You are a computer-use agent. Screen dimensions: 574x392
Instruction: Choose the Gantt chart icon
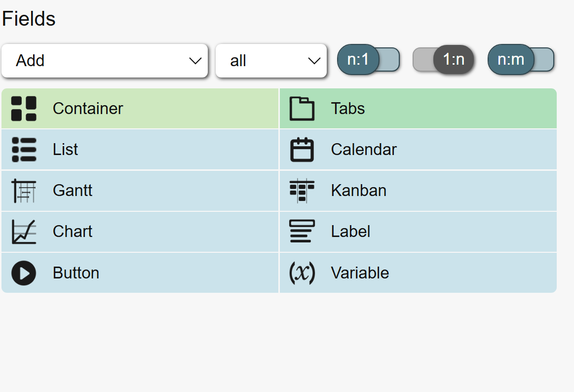[24, 191]
